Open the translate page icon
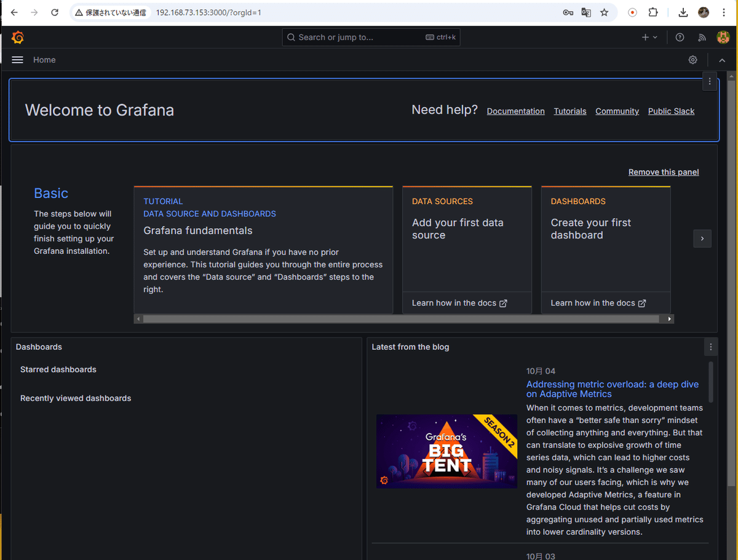This screenshot has height=560, width=738. tap(586, 12)
